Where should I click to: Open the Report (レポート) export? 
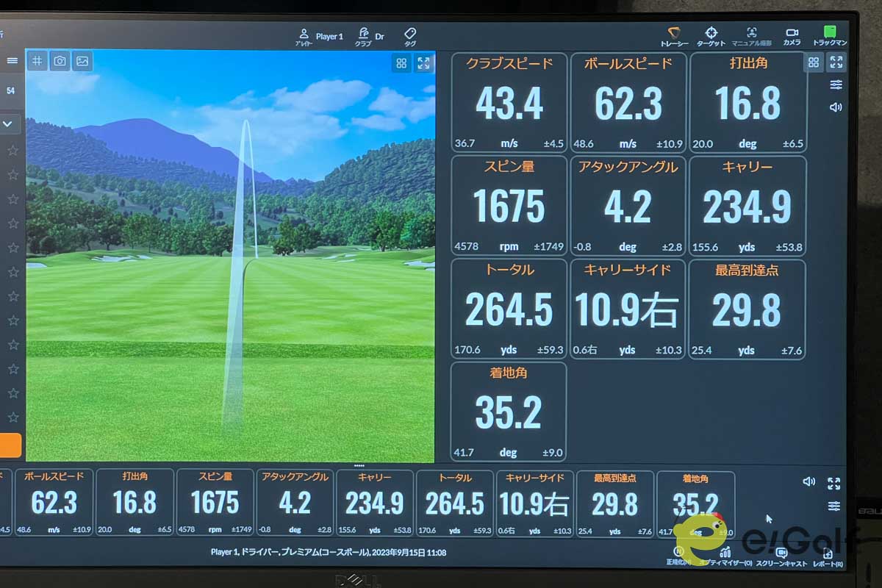click(x=827, y=556)
